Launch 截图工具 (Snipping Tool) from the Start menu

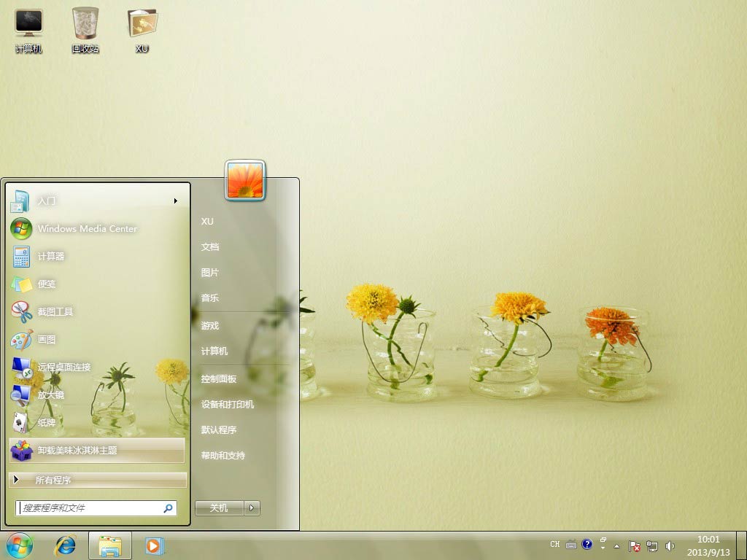[x=55, y=312]
